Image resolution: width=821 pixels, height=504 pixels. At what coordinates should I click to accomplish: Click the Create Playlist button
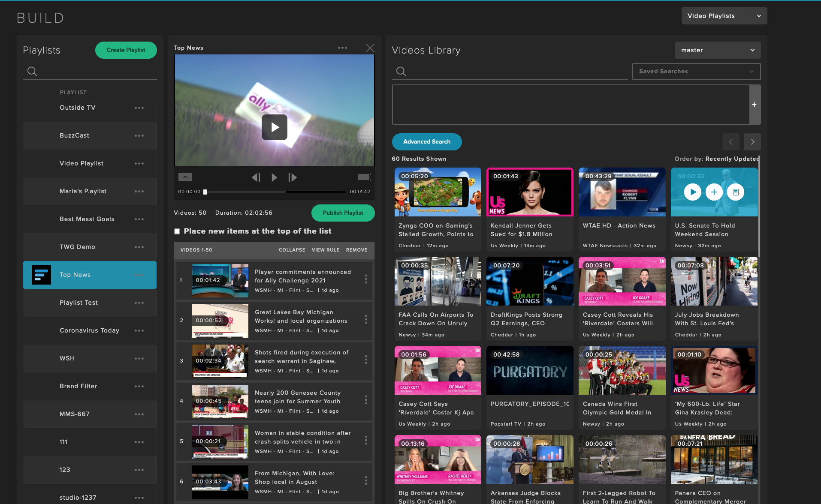(126, 50)
